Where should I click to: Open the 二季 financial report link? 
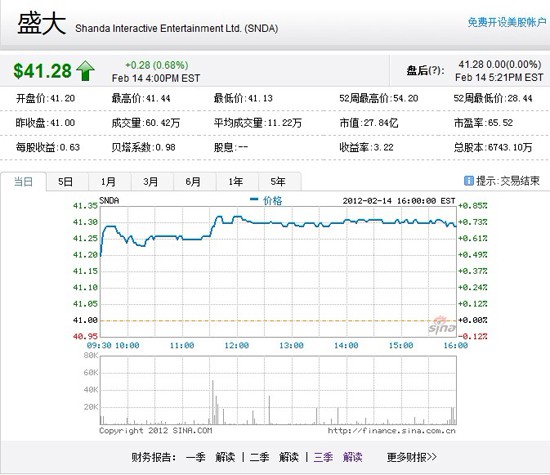click(260, 457)
